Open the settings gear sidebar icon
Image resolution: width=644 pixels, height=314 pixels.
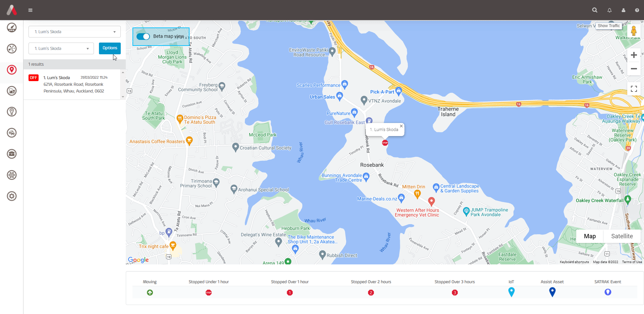click(x=12, y=196)
